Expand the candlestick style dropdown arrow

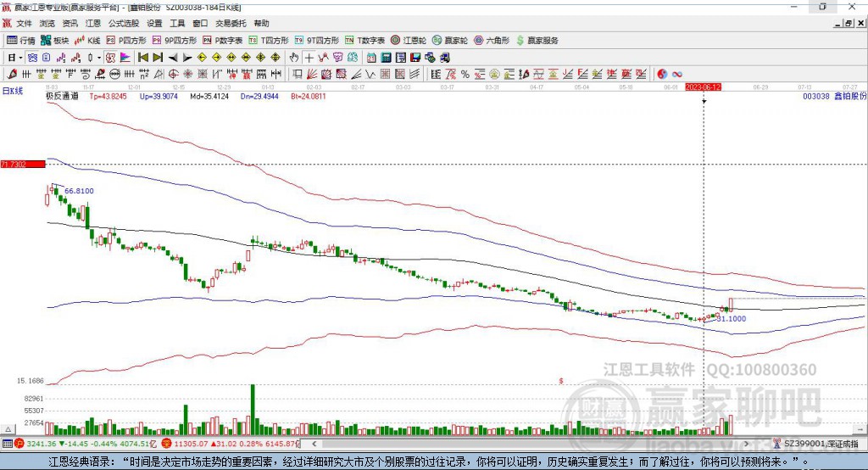[x=99, y=58]
